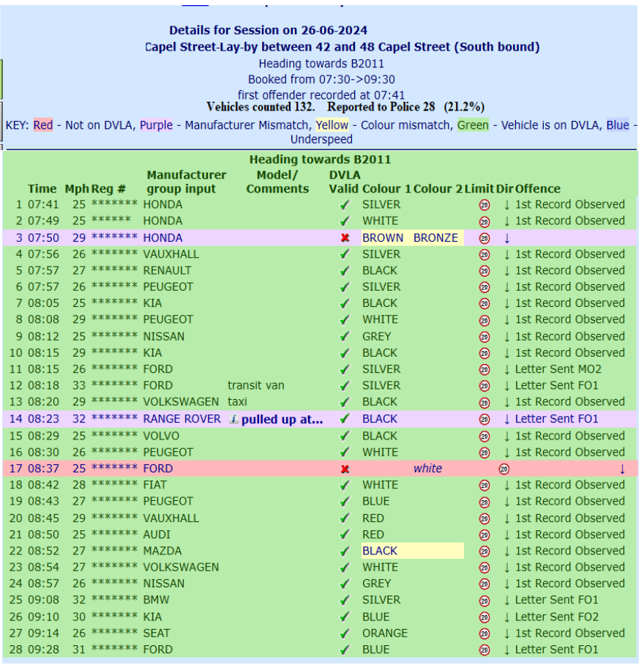The height and width of the screenshot is (665, 644).
Task: Click the BROWN colour cell in row 3
Action: 383,238
